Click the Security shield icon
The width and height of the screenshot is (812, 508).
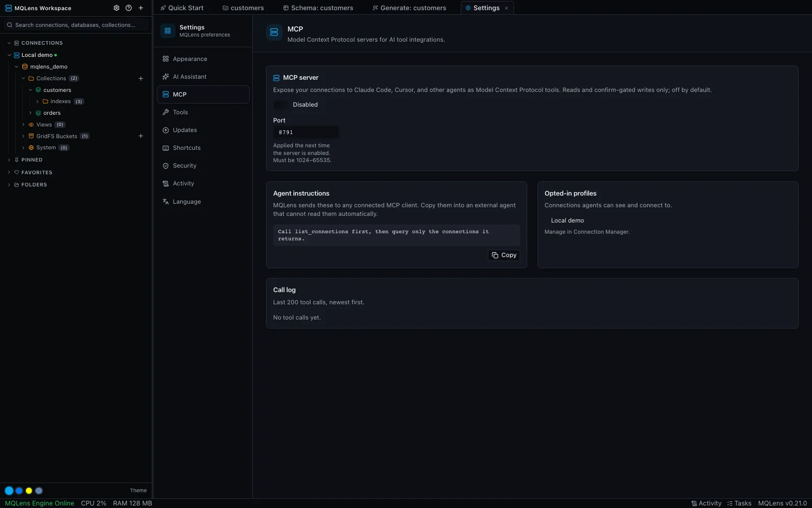point(165,166)
